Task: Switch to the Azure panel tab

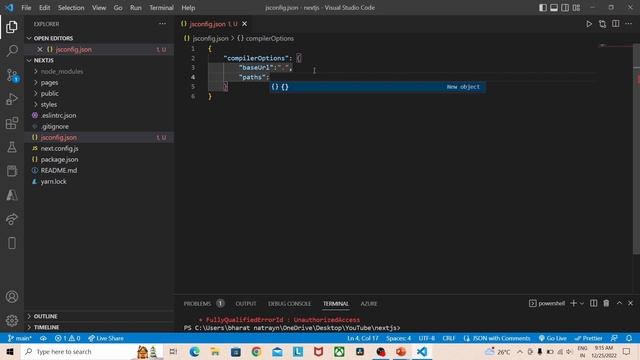Action: pyautogui.click(x=369, y=304)
